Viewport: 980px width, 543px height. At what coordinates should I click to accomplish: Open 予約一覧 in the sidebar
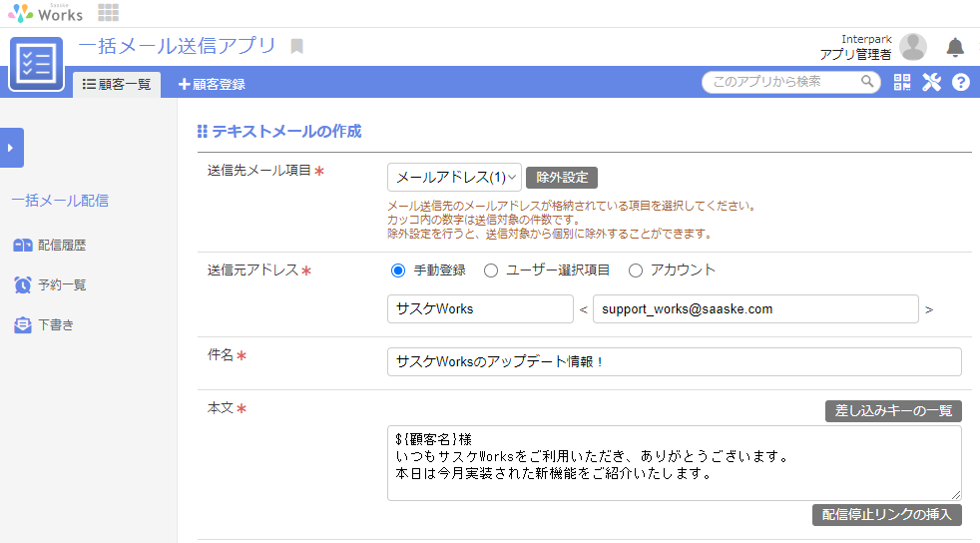(62, 284)
